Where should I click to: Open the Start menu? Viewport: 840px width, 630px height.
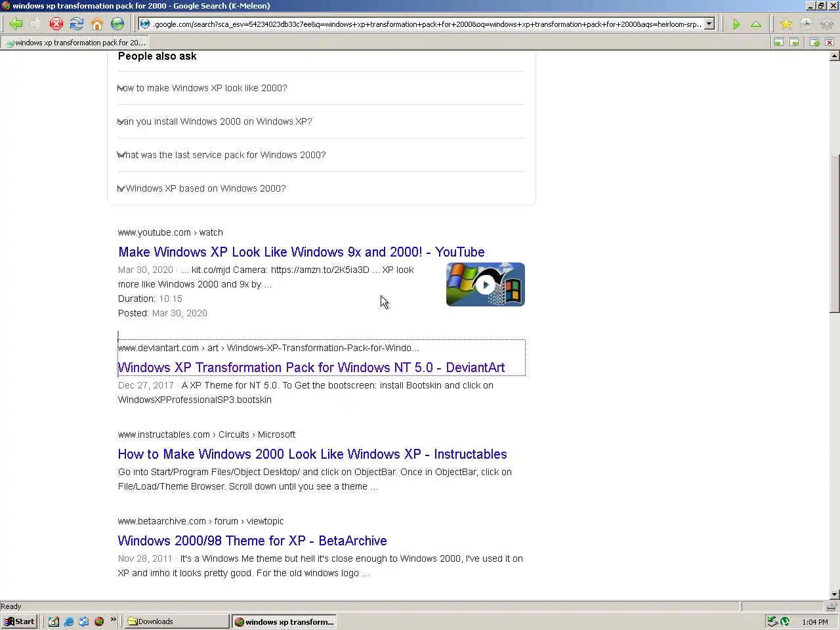pos(19,621)
